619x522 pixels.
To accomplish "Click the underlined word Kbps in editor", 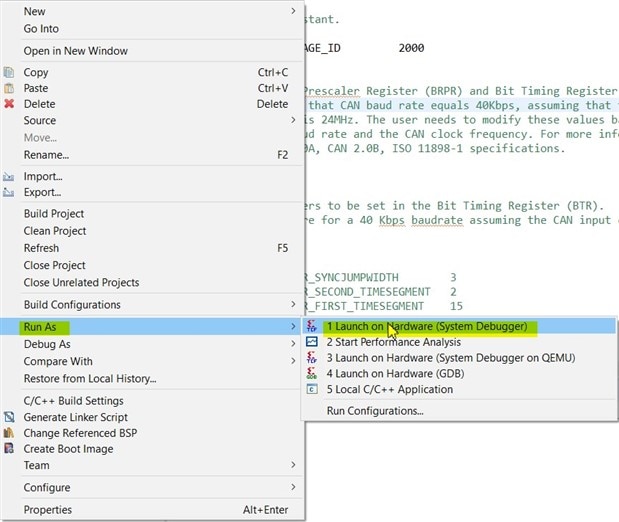I will pos(392,220).
